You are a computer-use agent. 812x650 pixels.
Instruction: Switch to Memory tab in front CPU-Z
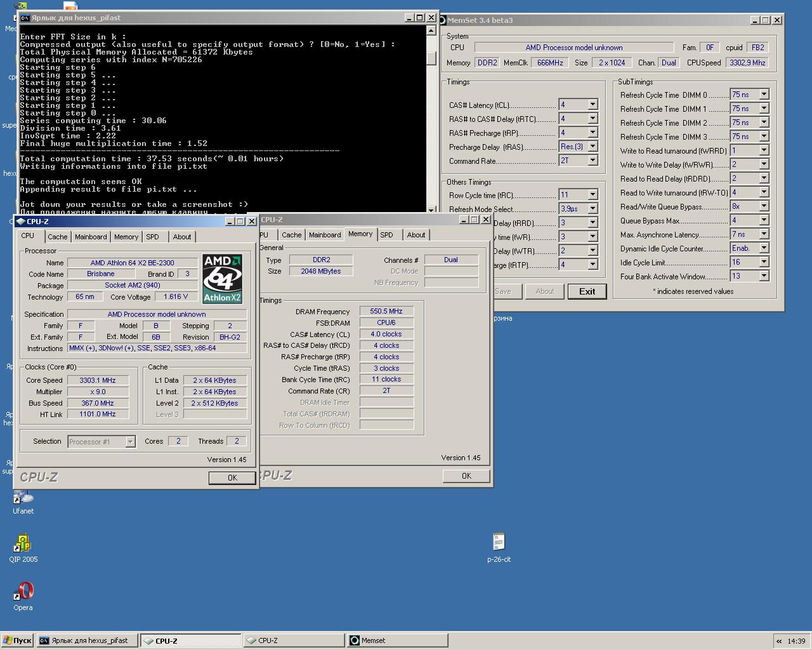coord(126,237)
